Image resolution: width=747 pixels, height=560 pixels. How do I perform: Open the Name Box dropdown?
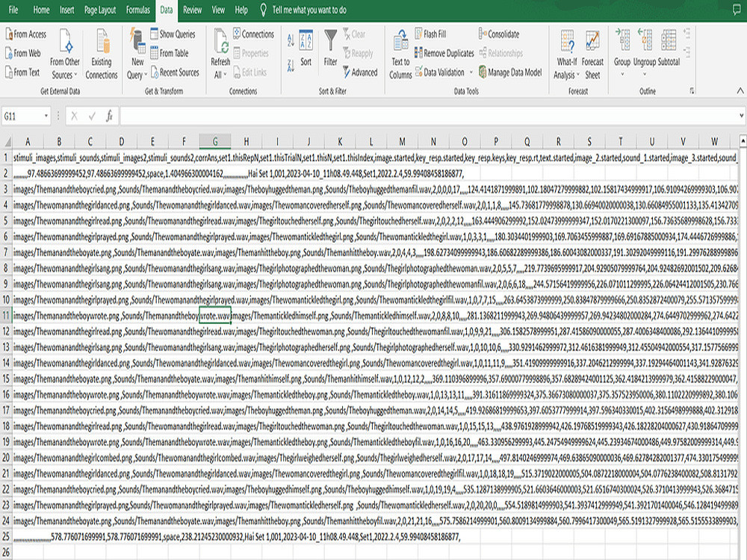(46, 116)
